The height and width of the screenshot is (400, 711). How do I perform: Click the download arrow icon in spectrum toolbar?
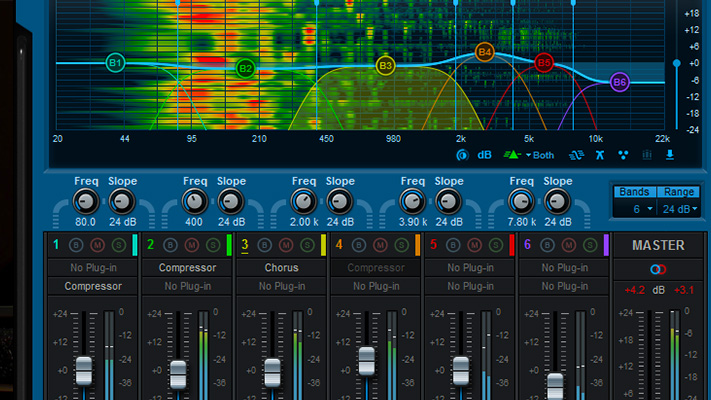[670, 155]
